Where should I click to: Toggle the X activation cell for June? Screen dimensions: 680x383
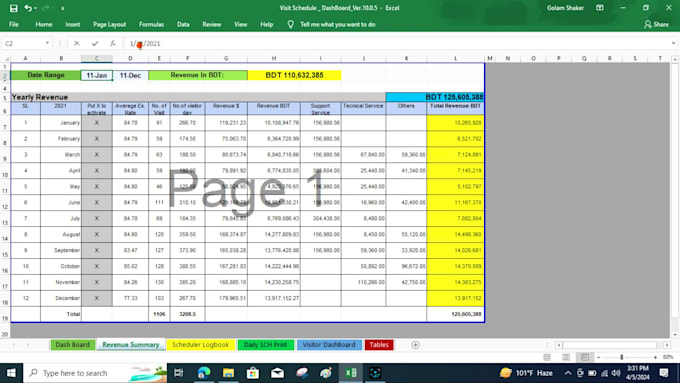pos(97,203)
